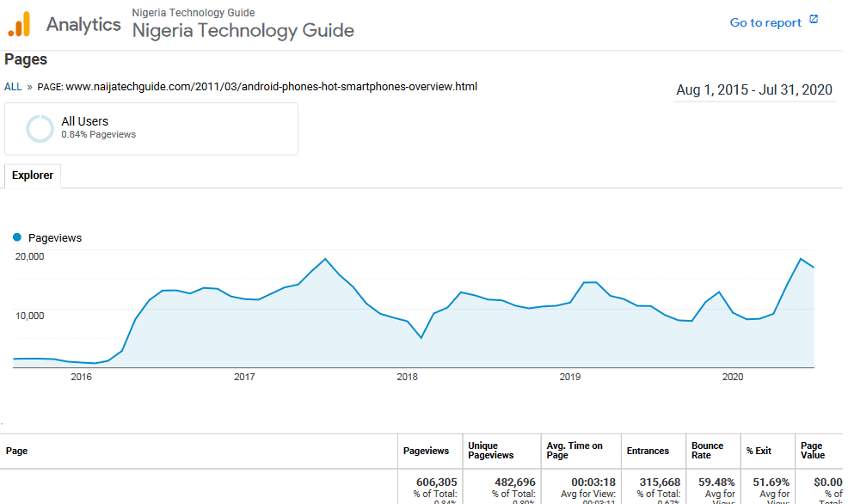The width and height of the screenshot is (848, 504).
Task: Click the 0.84% Pageviews segment text
Action: tap(98, 135)
